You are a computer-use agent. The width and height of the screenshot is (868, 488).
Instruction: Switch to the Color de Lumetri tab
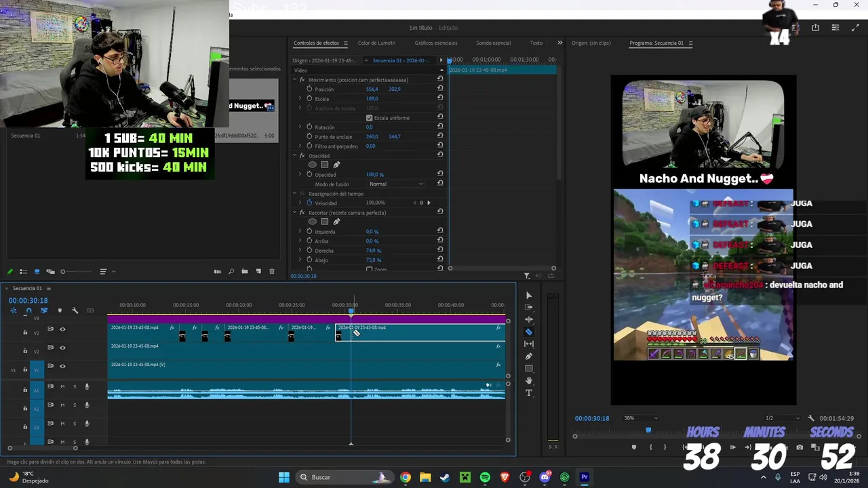(376, 43)
